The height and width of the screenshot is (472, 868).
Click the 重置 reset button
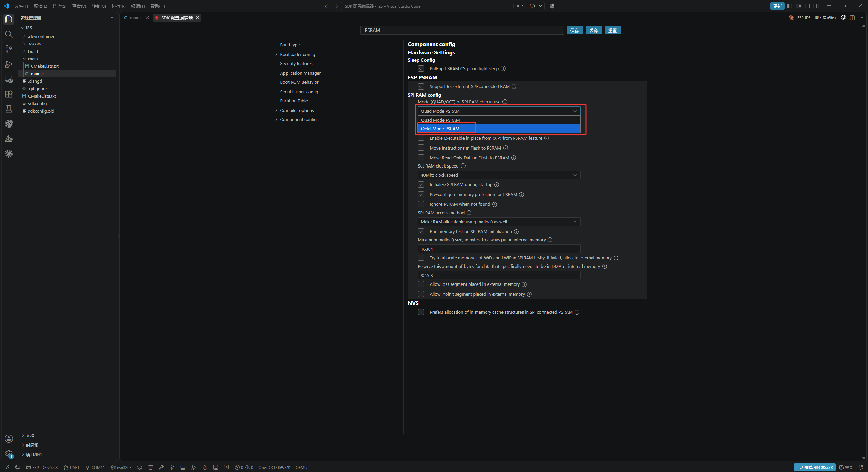coord(612,30)
